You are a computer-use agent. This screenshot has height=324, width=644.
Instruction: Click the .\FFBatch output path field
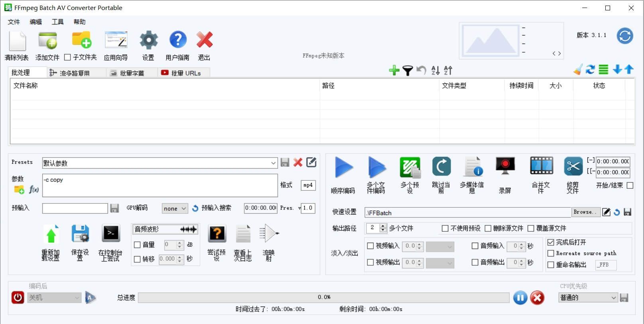tap(468, 213)
